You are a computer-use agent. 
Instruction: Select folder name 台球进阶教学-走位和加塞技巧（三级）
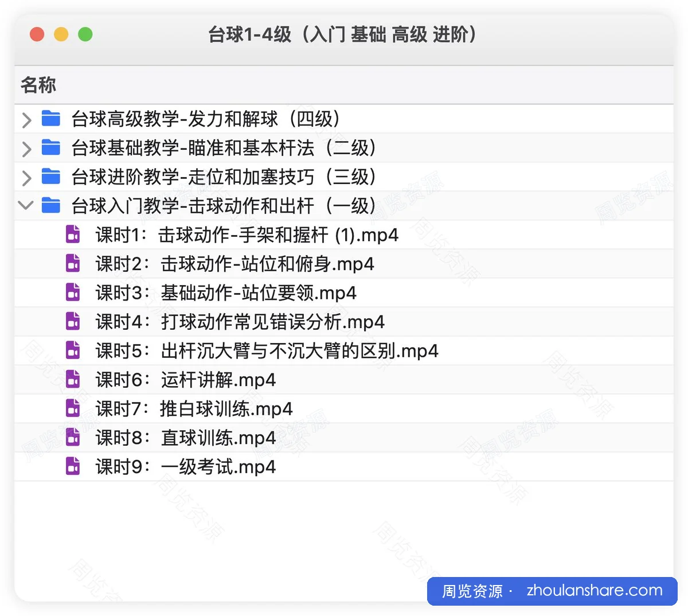click(x=224, y=177)
